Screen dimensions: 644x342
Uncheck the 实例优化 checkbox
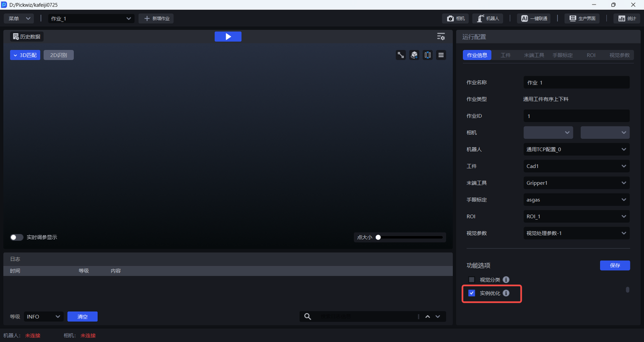[471, 293]
